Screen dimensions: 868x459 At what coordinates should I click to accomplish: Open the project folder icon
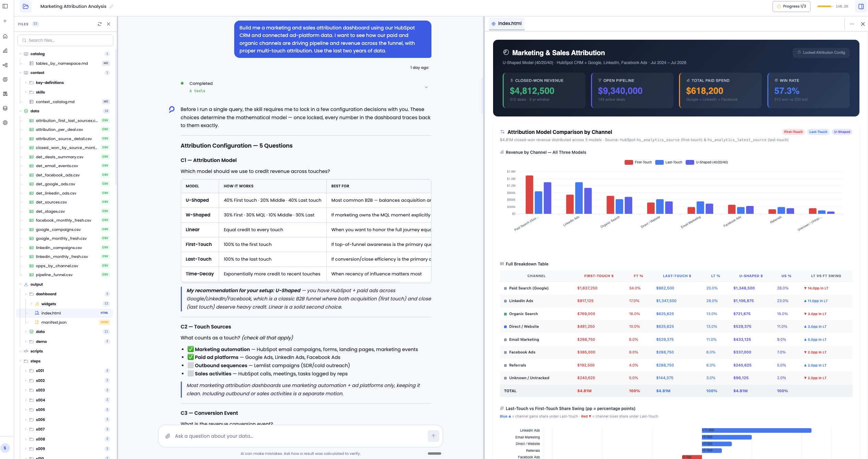(26, 6)
